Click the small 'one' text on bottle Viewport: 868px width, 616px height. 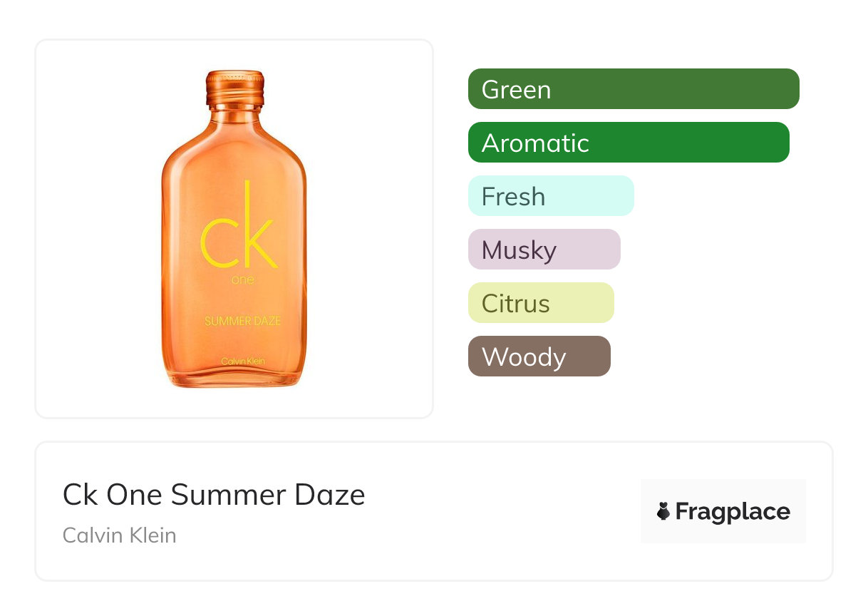click(x=242, y=280)
